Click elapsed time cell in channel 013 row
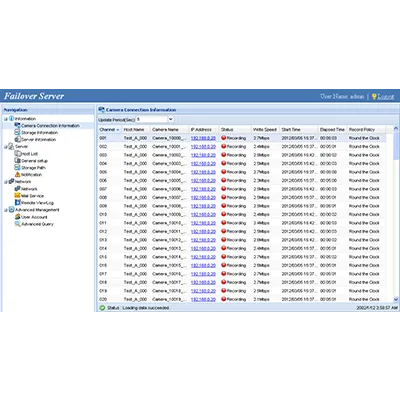This screenshot has height=400, width=400. click(328, 240)
